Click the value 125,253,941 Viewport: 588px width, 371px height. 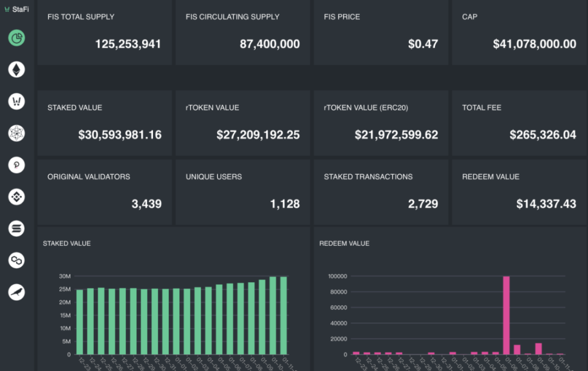pyautogui.click(x=128, y=44)
